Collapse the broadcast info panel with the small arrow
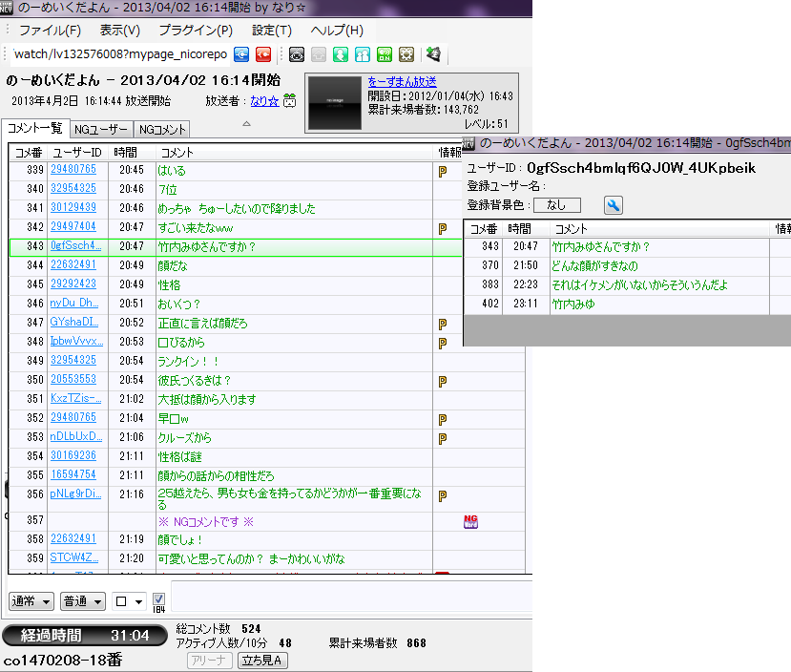 pos(246,123)
